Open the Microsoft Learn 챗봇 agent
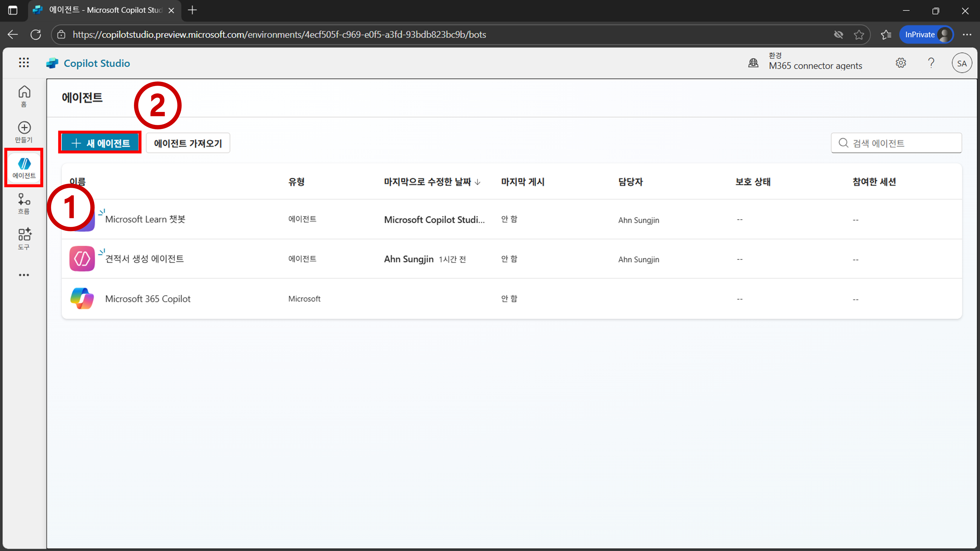The height and width of the screenshot is (551, 980). [145, 219]
